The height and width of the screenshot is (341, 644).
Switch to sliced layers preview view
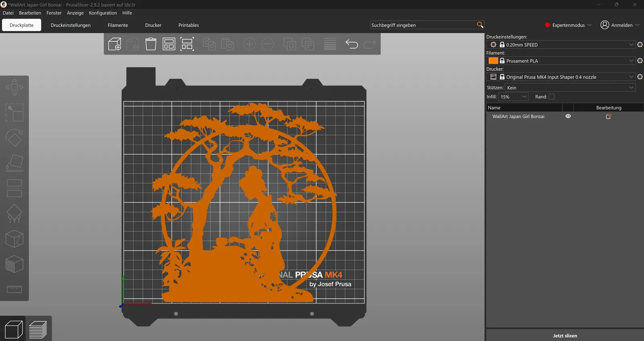point(38,330)
